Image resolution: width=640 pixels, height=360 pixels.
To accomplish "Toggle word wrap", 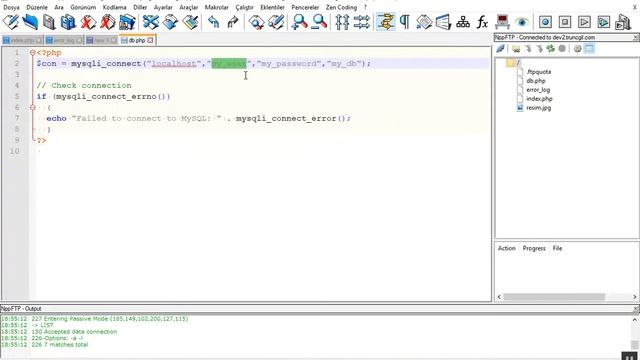I will 386,22.
